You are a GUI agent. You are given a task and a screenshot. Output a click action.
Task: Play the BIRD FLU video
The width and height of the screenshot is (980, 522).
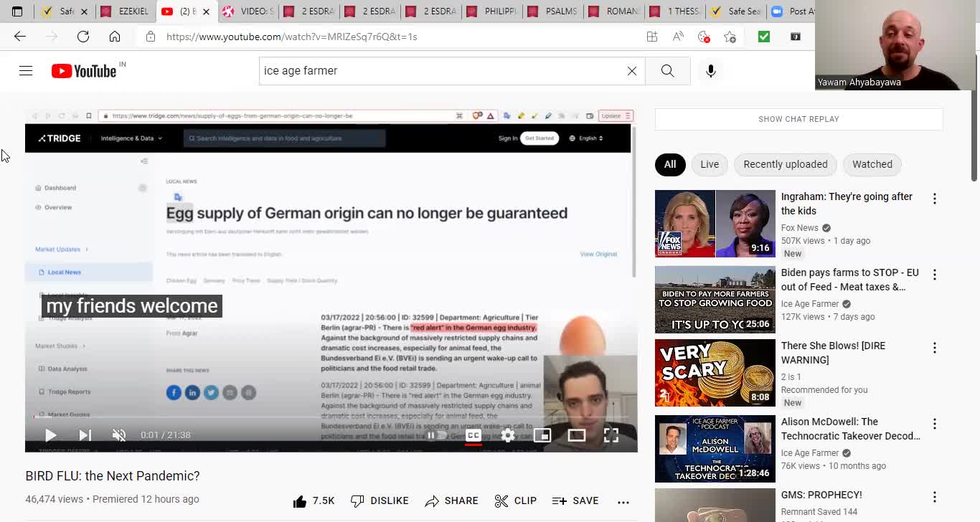[50, 435]
